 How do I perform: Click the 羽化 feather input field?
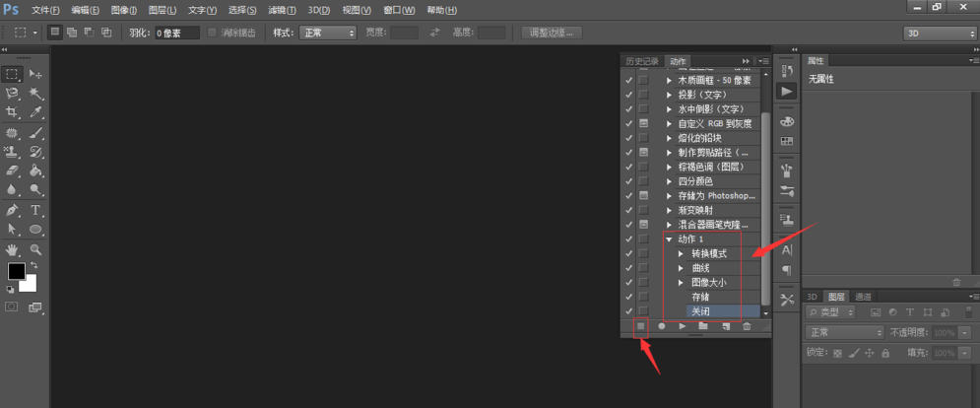click(177, 33)
